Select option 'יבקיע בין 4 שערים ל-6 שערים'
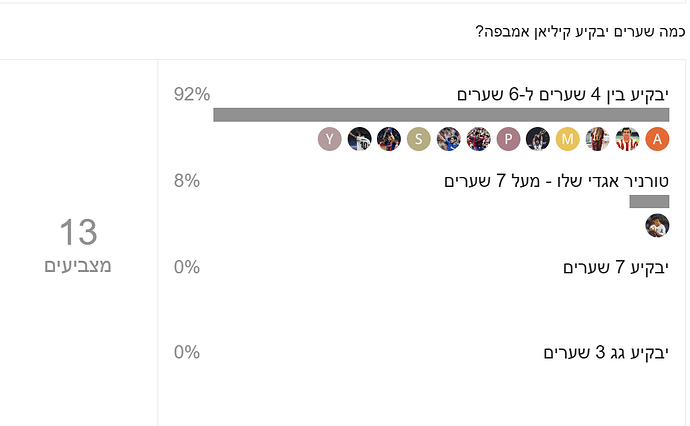 563,95
